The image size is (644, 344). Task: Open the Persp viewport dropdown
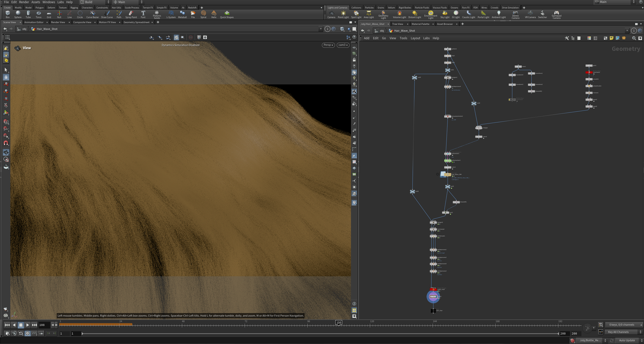pyautogui.click(x=328, y=45)
